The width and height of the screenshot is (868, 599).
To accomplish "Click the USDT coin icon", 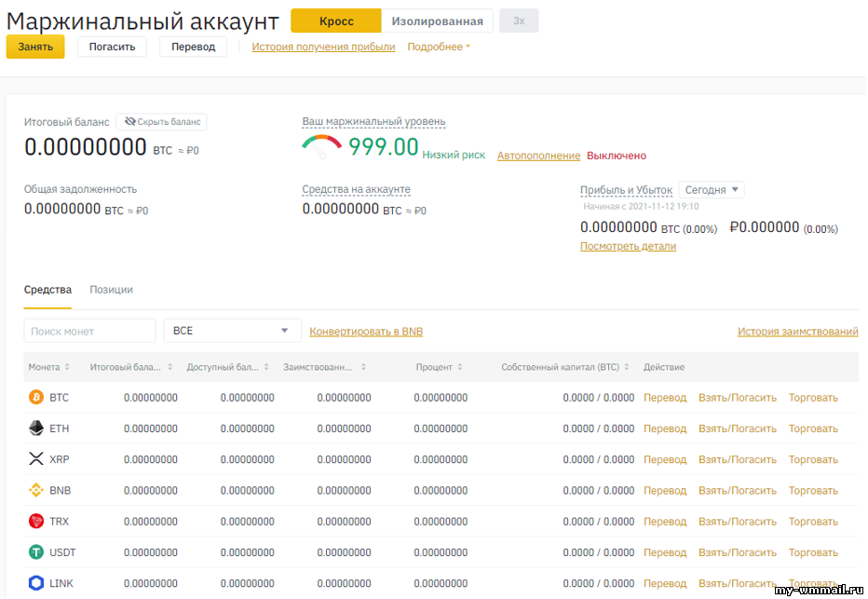I will click(x=36, y=552).
